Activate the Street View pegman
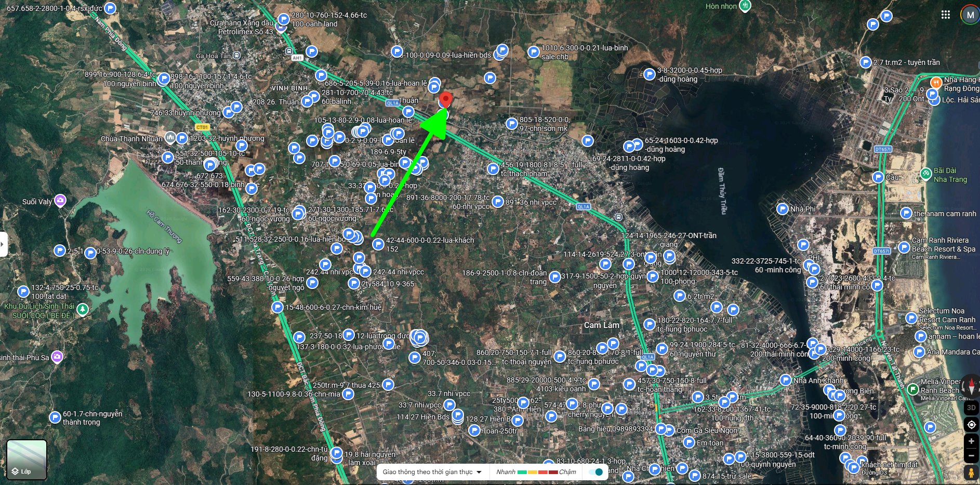This screenshot has width=980, height=485. point(971,473)
